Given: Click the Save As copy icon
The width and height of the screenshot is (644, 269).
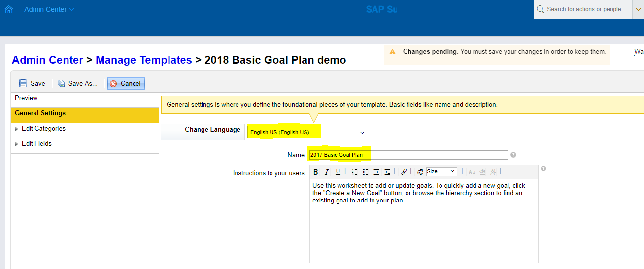Looking at the screenshot, I should (x=61, y=84).
